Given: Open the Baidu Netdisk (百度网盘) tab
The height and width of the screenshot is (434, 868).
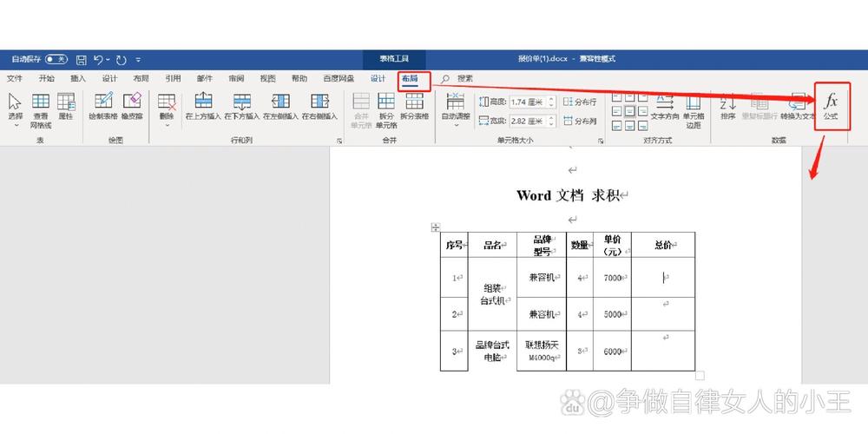Looking at the screenshot, I should point(339,79).
